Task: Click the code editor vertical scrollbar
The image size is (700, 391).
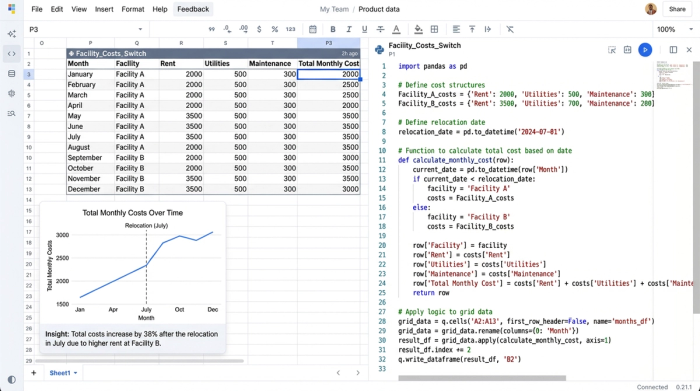Action: 696,187
